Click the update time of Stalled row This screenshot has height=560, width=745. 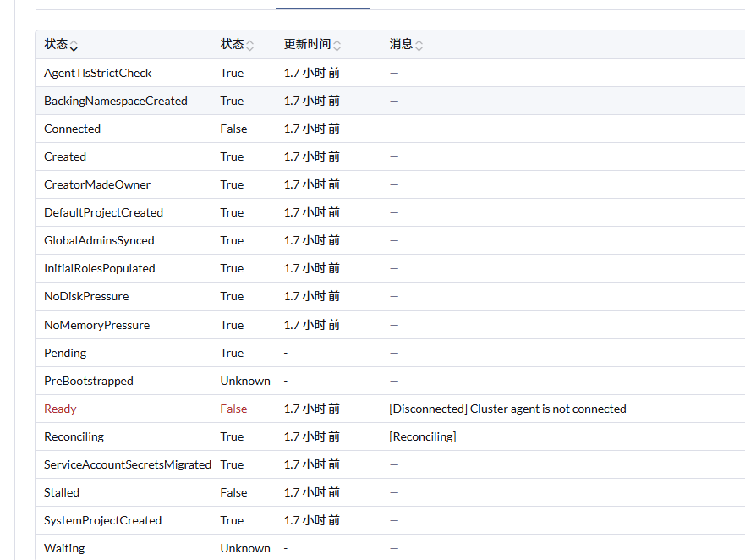312,493
